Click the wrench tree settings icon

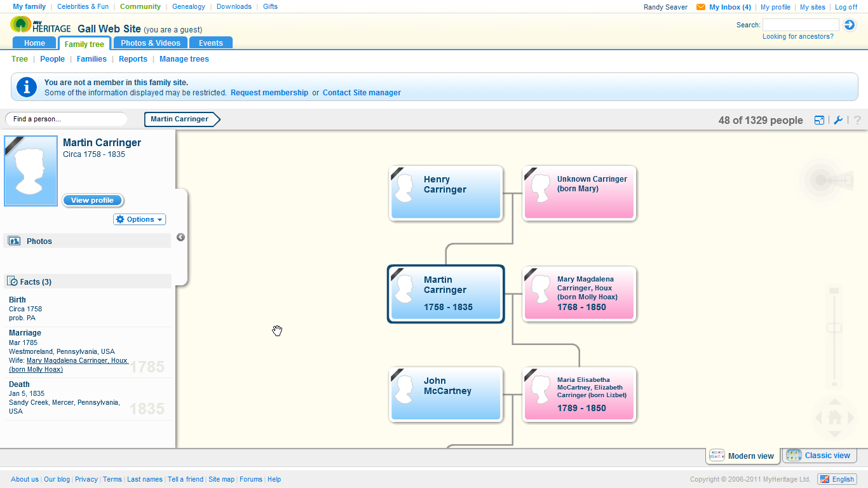(837, 119)
